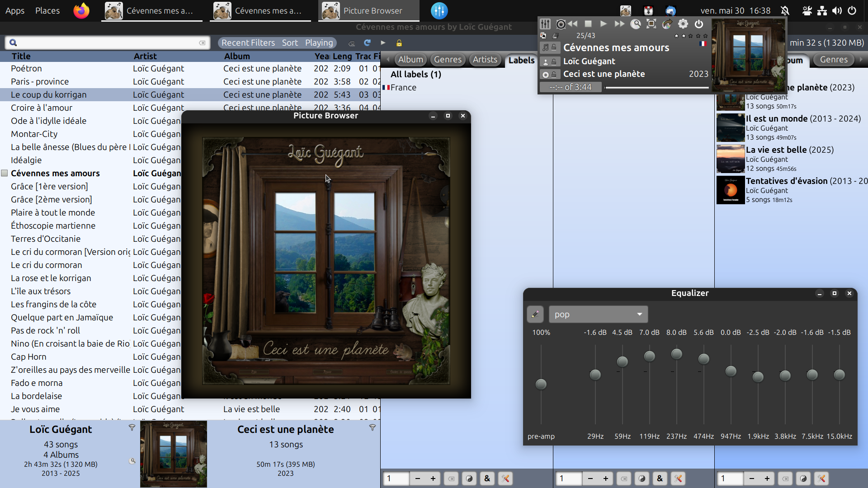The width and height of the screenshot is (868, 488).
Task: Open the pop preset dropdown in the Equalizer
Action: 598,314
